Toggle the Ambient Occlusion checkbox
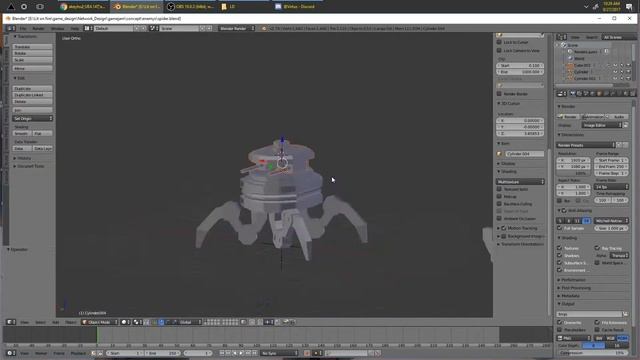 (x=499, y=218)
